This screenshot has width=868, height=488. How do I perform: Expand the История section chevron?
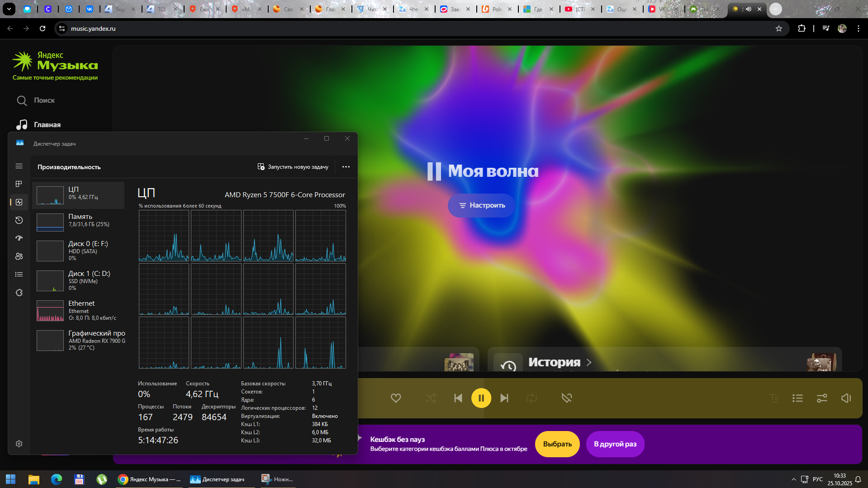pyautogui.click(x=589, y=362)
